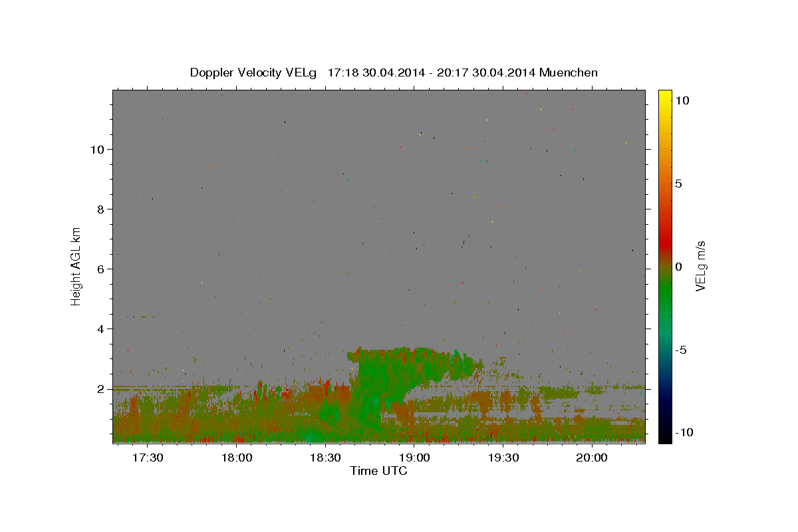This screenshot has width=798, height=532.
Task: Click the colorbar tick label 5
Action: [x=678, y=184]
